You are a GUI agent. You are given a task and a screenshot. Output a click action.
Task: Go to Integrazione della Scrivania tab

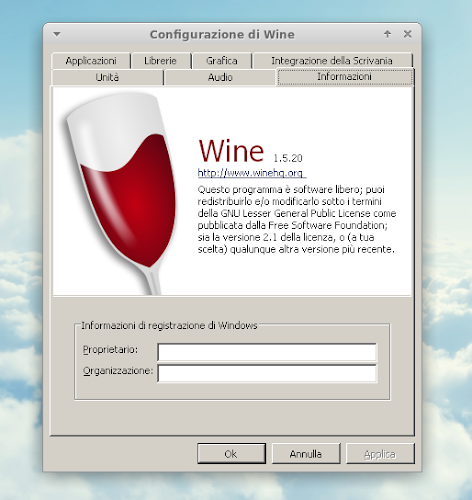tap(332, 61)
